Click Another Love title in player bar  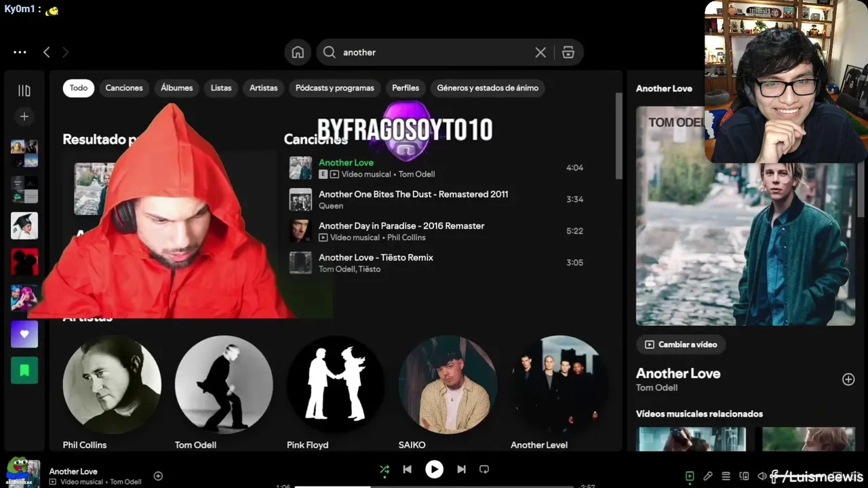point(73,471)
